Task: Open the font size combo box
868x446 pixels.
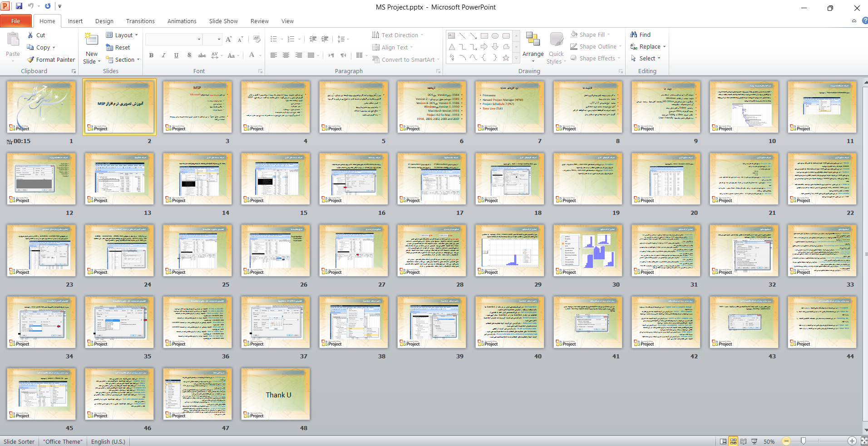Action: coord(212,39)
